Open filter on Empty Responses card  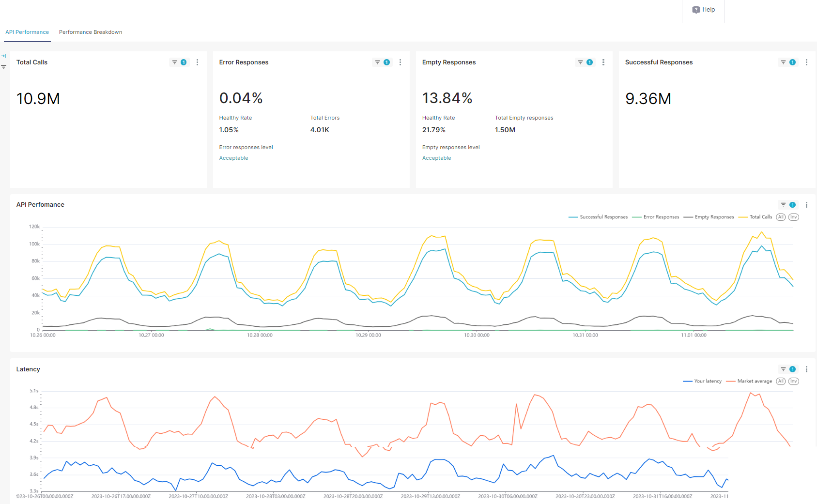pos(581,62)
